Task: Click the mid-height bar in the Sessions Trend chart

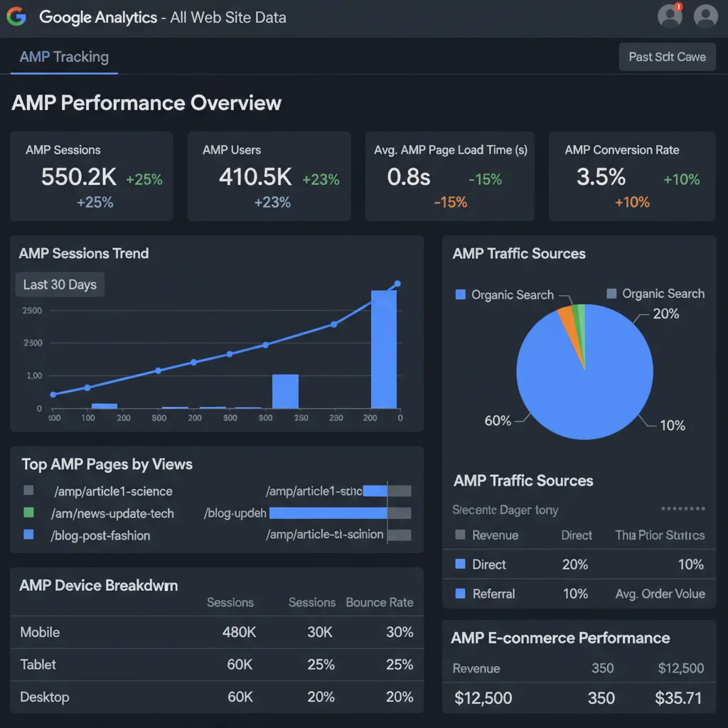Action: point(285,392)
